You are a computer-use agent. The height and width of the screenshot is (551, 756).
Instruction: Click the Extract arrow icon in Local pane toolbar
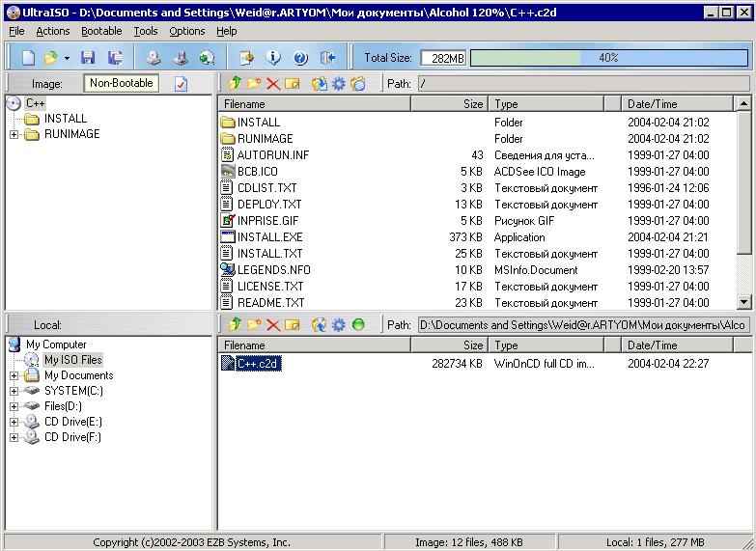pos(319,325)
